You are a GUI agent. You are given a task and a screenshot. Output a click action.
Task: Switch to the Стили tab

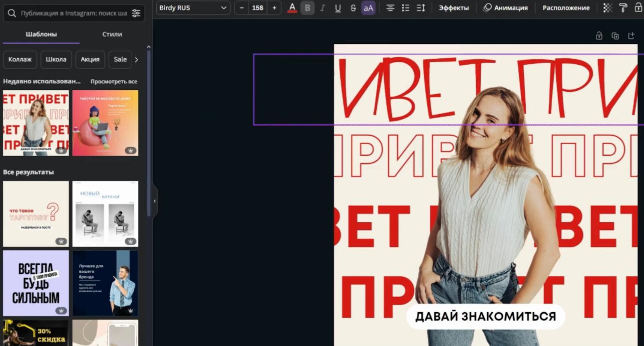[x=112, y=34]
